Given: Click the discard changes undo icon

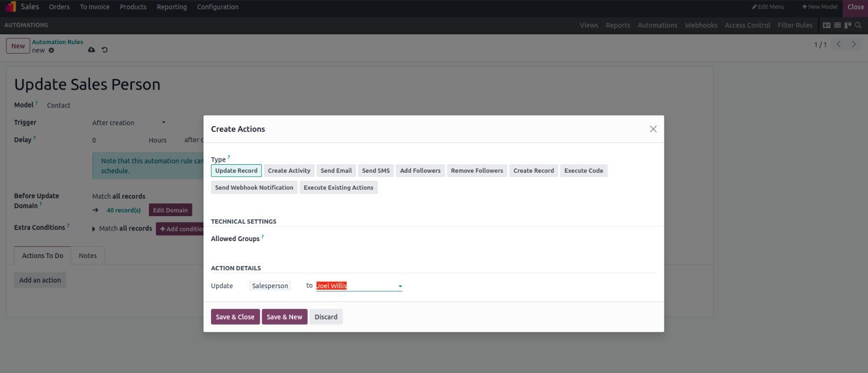Looking at the screenshot, I should tap(104, 50).
